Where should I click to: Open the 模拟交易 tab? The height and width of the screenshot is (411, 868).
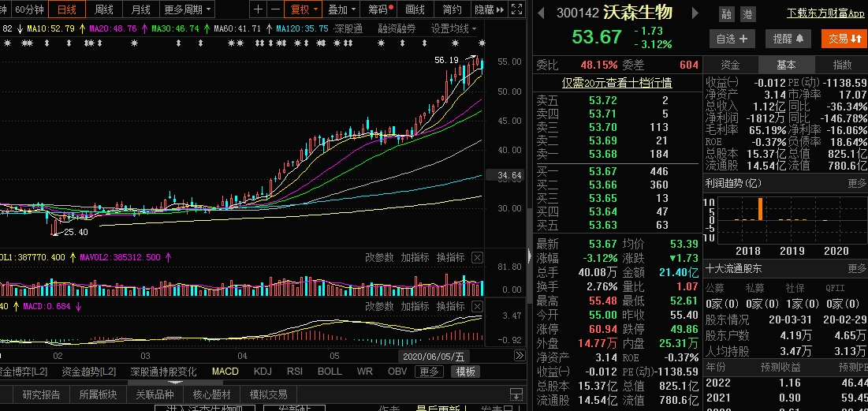[x=269, y=395]
